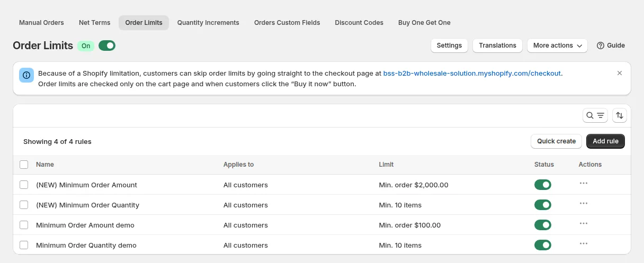Click the Add rule button
This screenshot has height=263, width=644.
coord(605,141)
